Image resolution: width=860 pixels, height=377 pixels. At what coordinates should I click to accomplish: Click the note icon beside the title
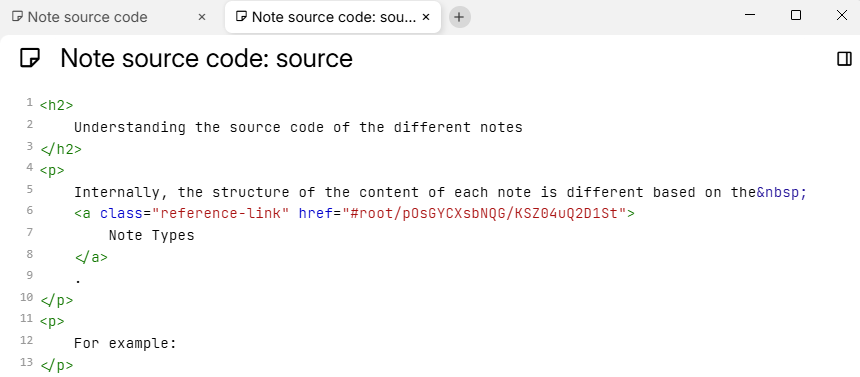point(30,58)
